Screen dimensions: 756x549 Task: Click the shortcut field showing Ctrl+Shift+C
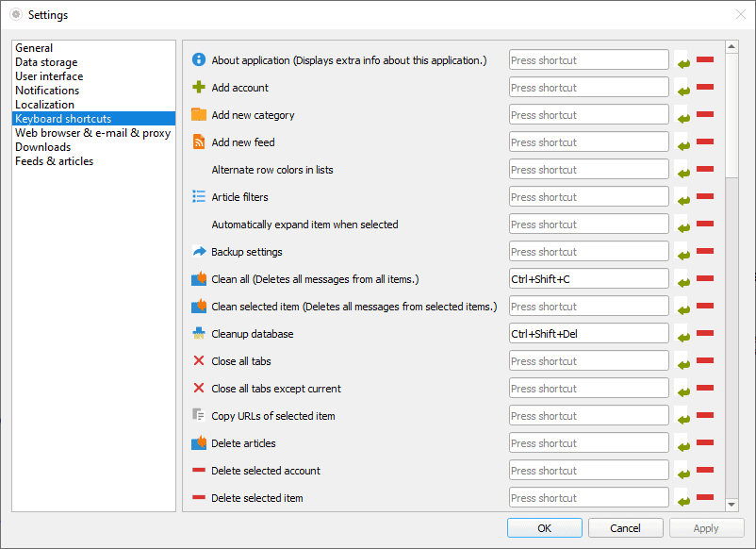(x=588, y=278)
